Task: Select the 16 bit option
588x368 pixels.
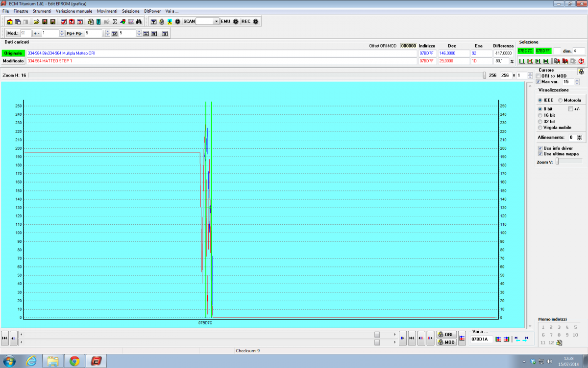Action: pos(540,115)
